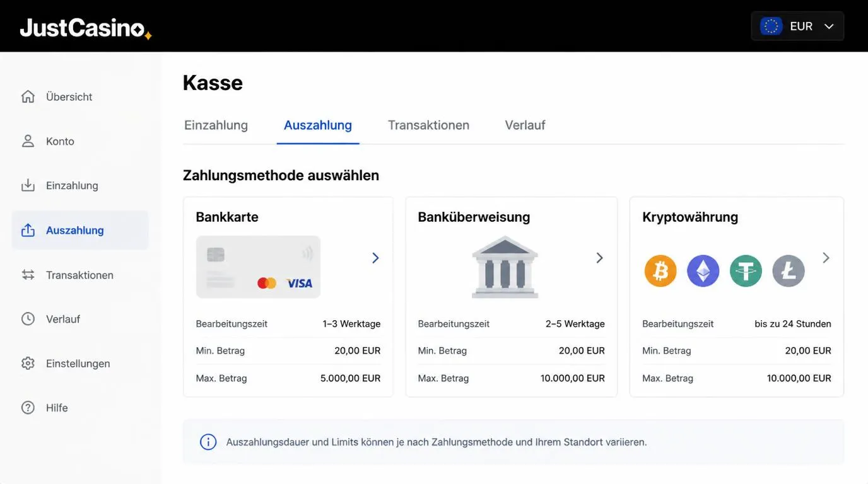Click the upload icon beside Auszahlung in sidebar

(x=28, y=230)
